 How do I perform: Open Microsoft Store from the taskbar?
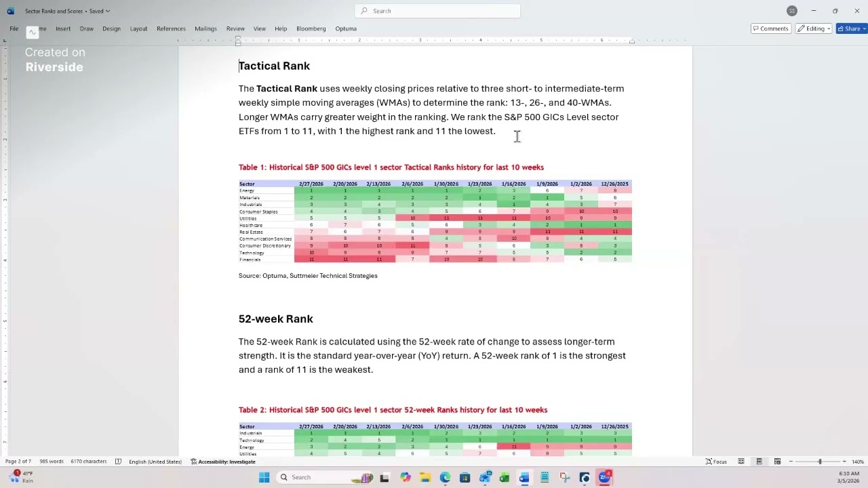click(465, 477)
